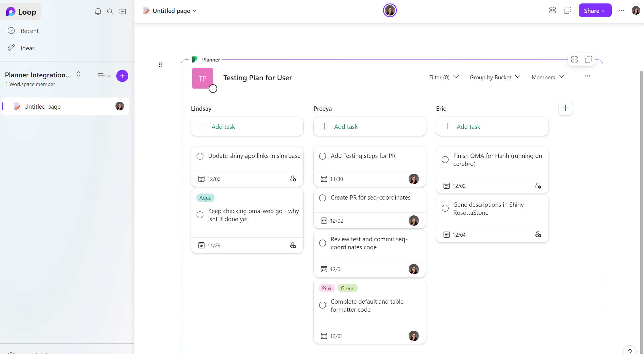Click the grid/apps icon top right
Screen dimensions: 644x354
(553, 10)
